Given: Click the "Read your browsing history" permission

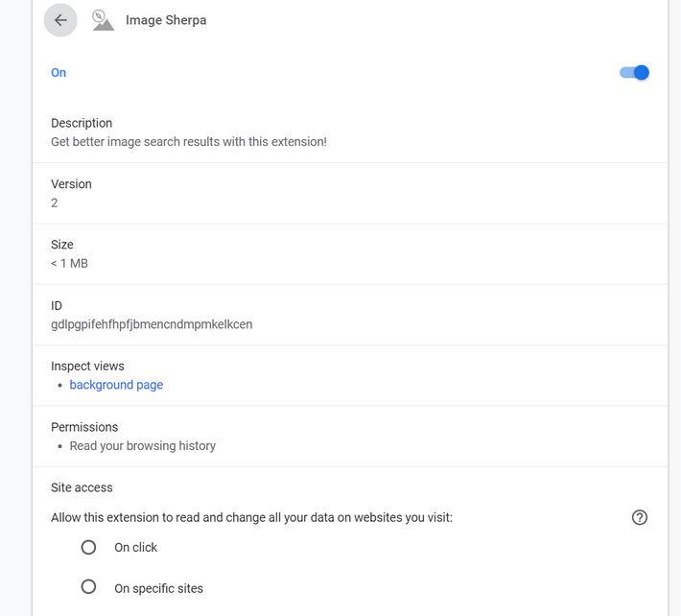Looking at the screenshot, I should (x=143, y=446).
